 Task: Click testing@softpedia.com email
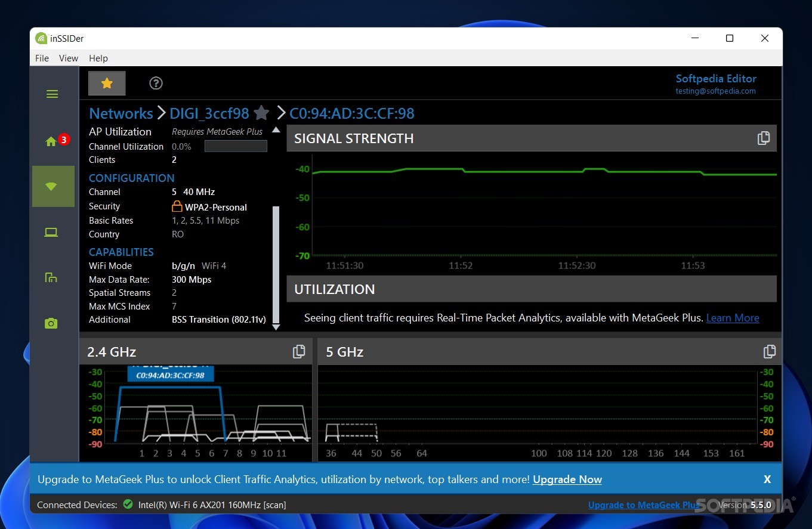715,91
